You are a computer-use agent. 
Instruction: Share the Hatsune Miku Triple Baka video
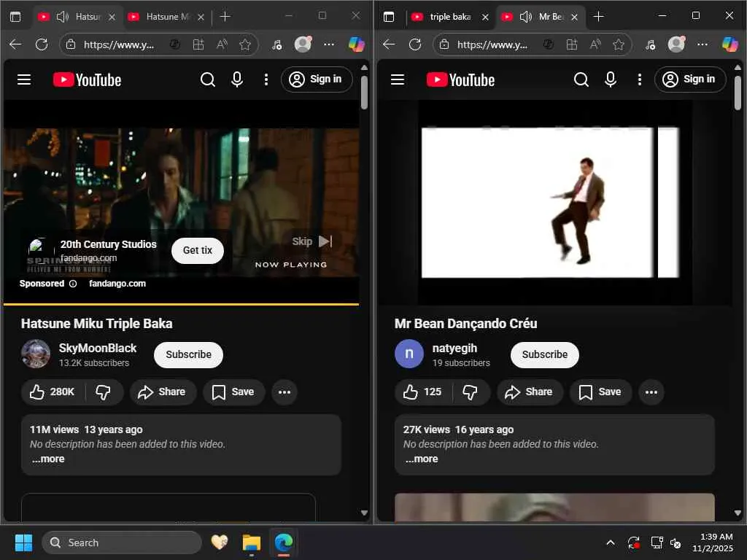162,392
